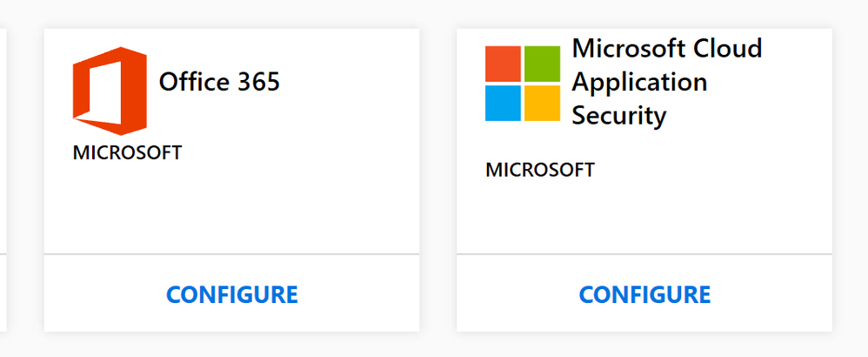Click MICROSOFT publisher label under Office 365

(127, 153)
